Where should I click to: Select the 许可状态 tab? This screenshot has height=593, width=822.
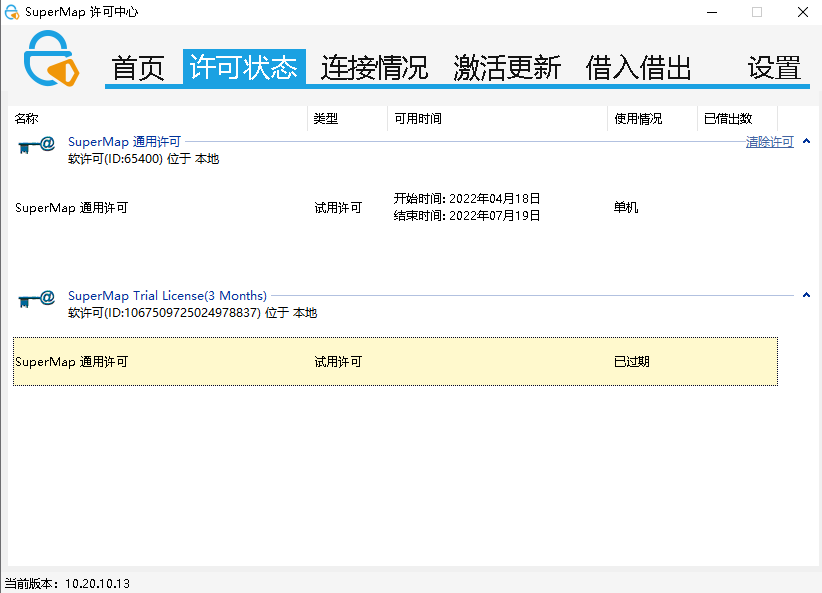tap(244, 67)
